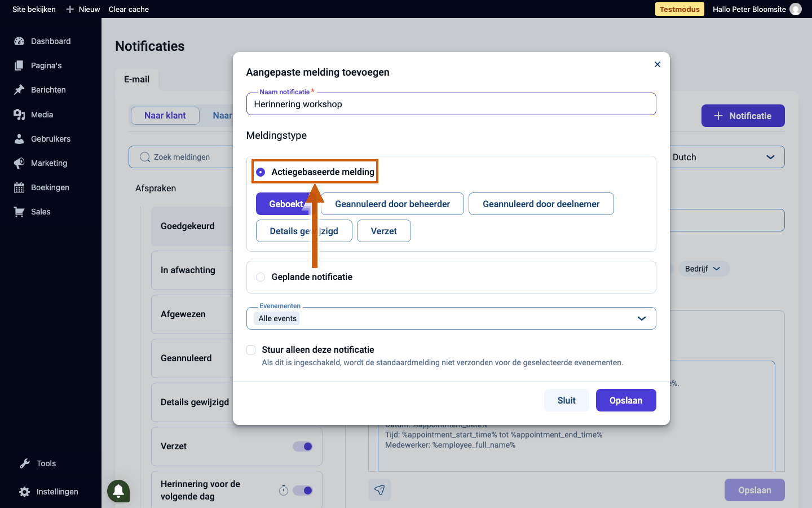The image size is (812, 508).
Task: Click the + Notificatie button
Action: tap(743, 116)
